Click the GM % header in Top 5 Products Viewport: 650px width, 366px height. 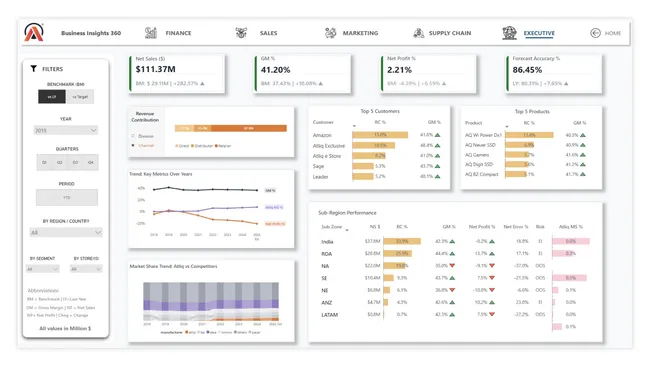[580, 123]
